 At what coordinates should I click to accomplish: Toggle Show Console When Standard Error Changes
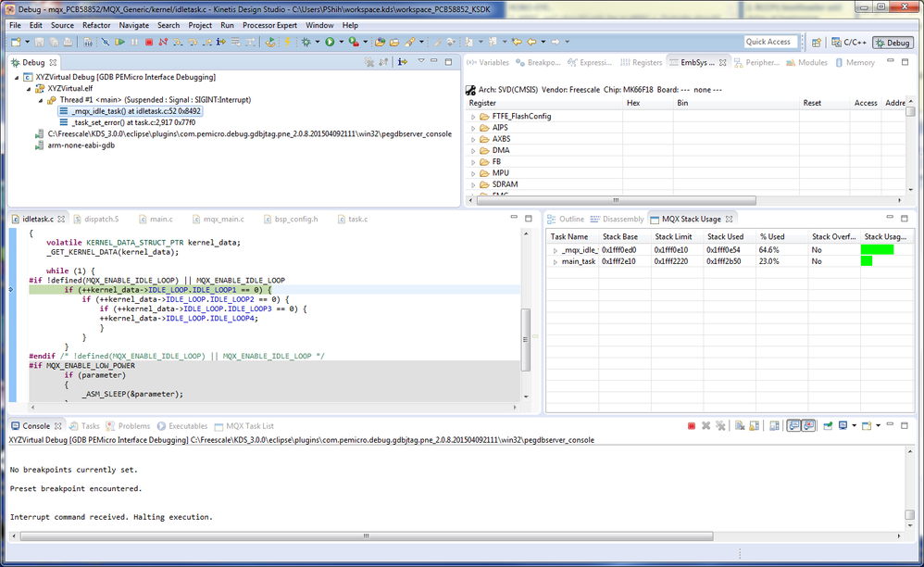(x=808, y=425)
